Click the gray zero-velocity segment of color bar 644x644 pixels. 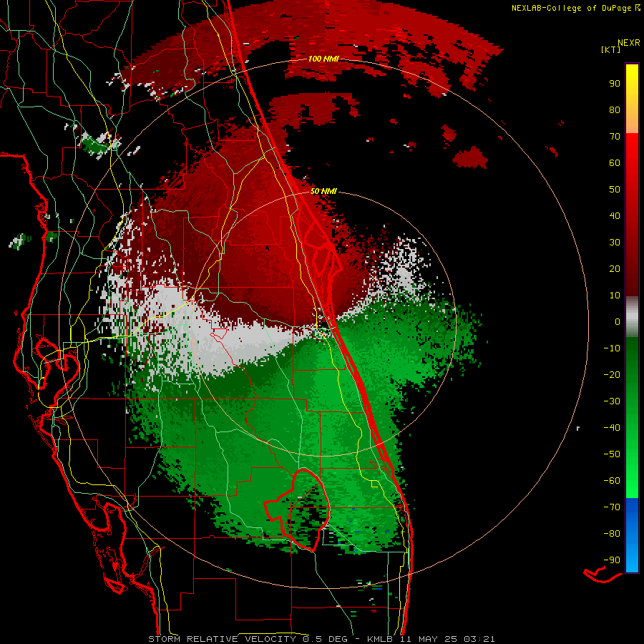click(x=632, y=317)
